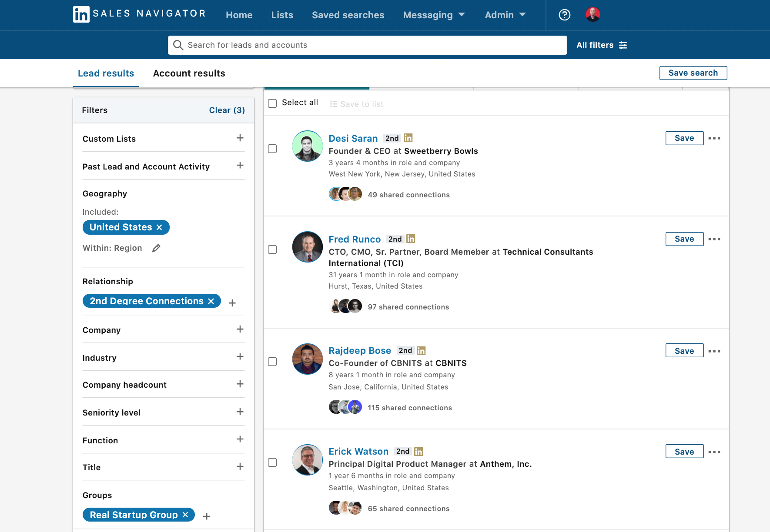View Rajdeep Bose's shared connection avatars
Screen dimensions: 770x532
[x=345, y=407]
